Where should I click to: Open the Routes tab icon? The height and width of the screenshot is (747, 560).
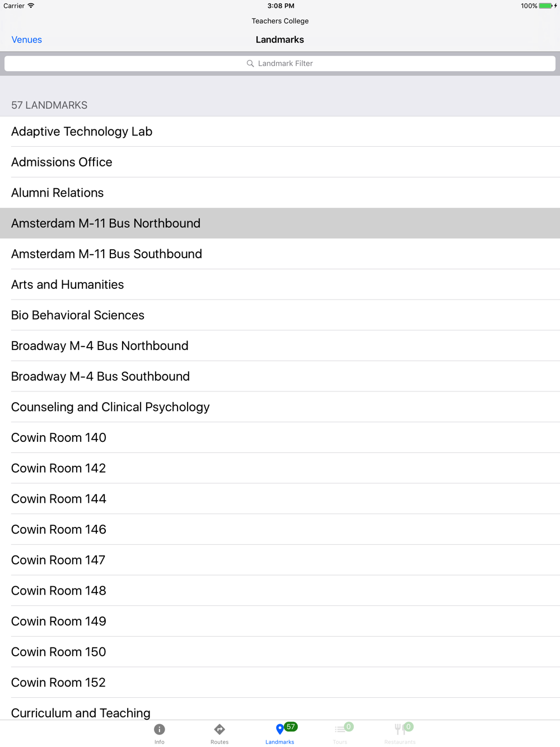tap(220, 729)
